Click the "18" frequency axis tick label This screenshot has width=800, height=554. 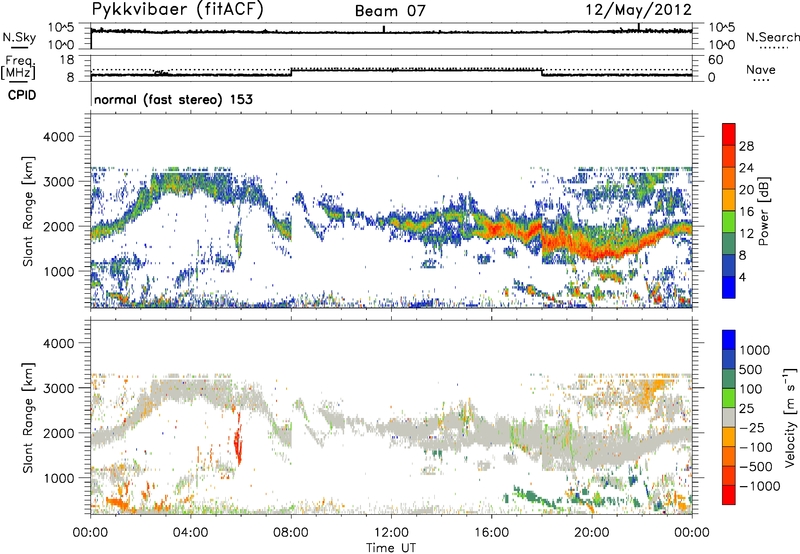tap(67, 60)
